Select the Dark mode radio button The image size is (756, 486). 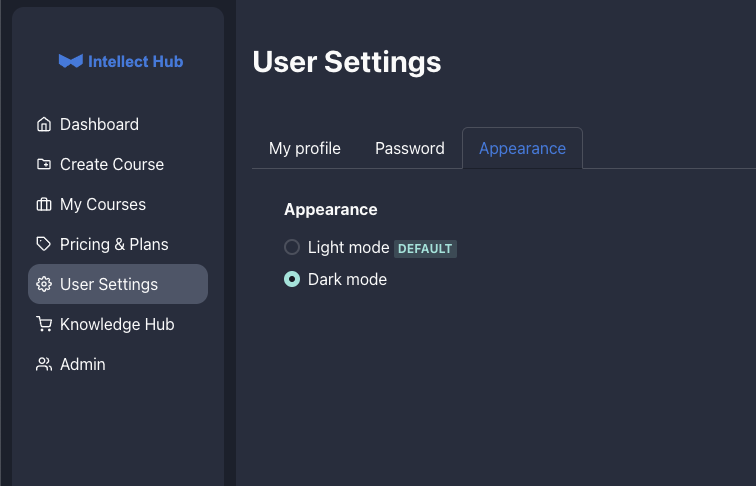coord(292,279)
